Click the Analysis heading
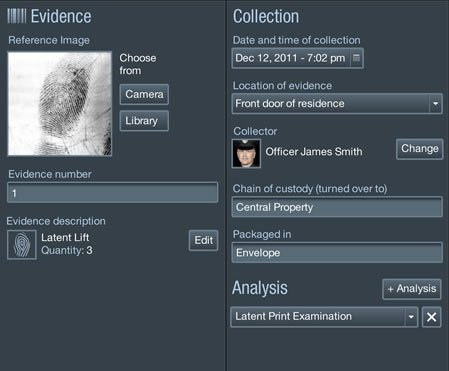The width and height of the screenshot is (449, 371). click(260, 288)
